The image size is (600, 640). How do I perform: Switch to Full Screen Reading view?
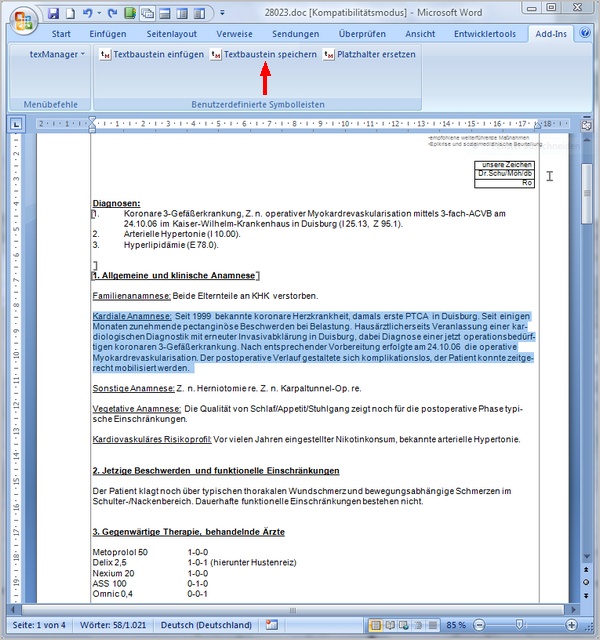pyautogui.click(x=390, y=625)
